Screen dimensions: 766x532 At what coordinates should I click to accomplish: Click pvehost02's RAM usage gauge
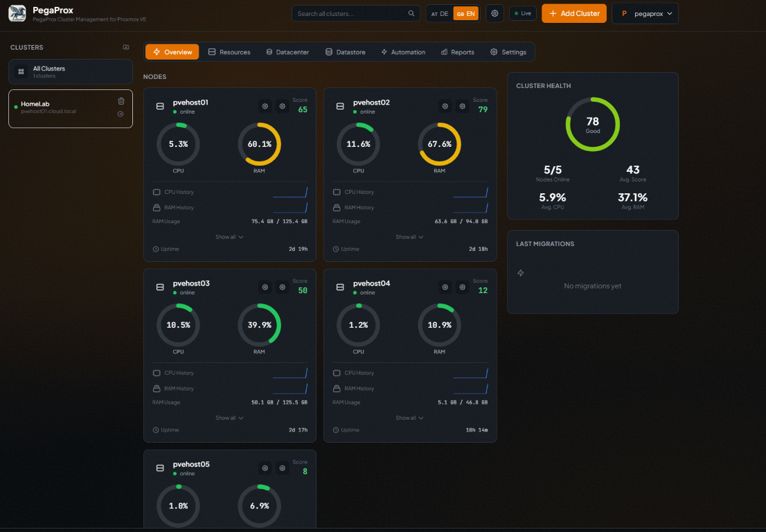tap(439, 144)
